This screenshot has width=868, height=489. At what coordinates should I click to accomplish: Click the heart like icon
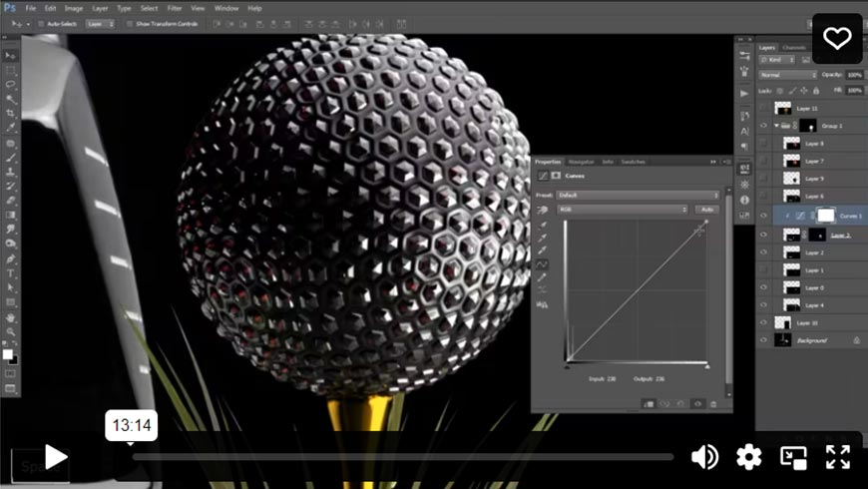coord(837,39)
